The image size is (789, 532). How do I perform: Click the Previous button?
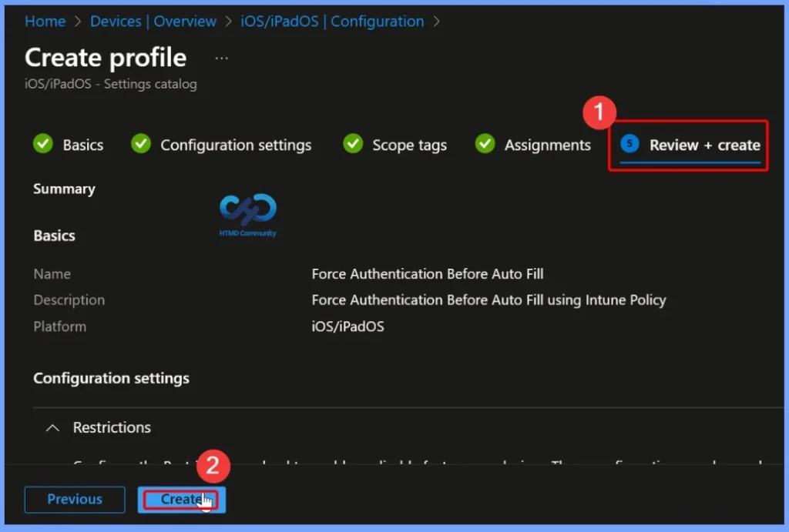click(x=74, y=499)
